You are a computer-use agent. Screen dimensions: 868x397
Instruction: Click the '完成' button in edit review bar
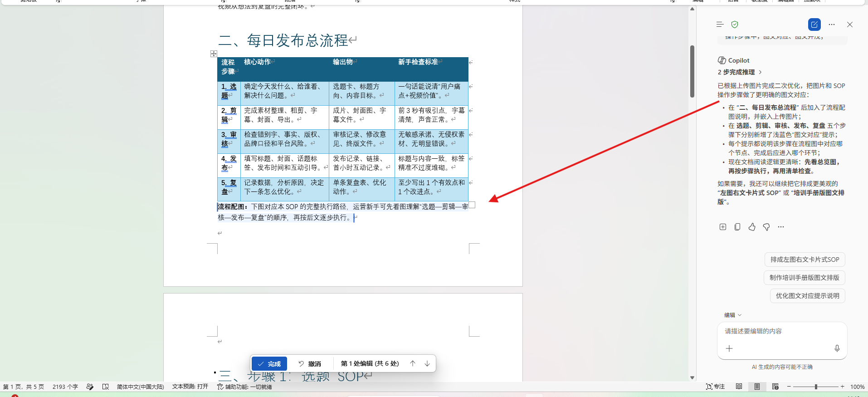click(x=269, y=364)
